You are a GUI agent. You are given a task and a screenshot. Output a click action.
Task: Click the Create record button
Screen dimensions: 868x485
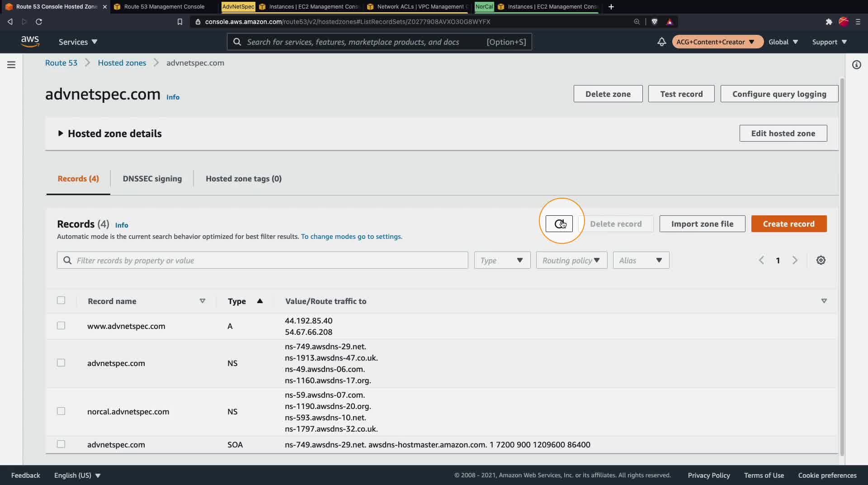(x=789, y=224)
